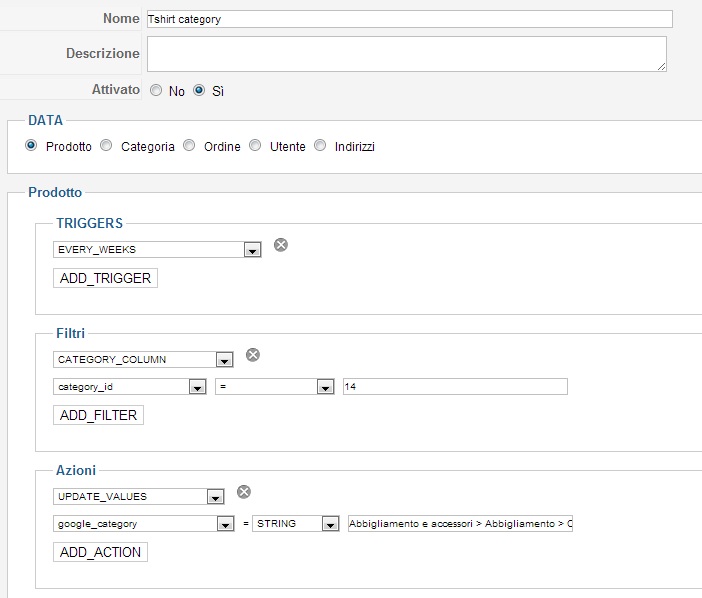Screen dimensions: 702x598
Task: Click into the Descrizione text area
Action: click(x=406, y=54)
